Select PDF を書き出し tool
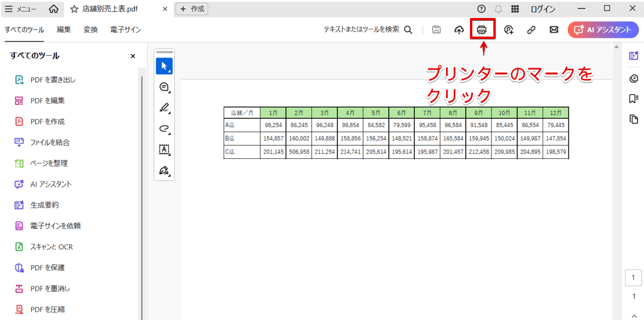Image resolution: width=644 pixels, height=320 pixels. click(45, 80)
